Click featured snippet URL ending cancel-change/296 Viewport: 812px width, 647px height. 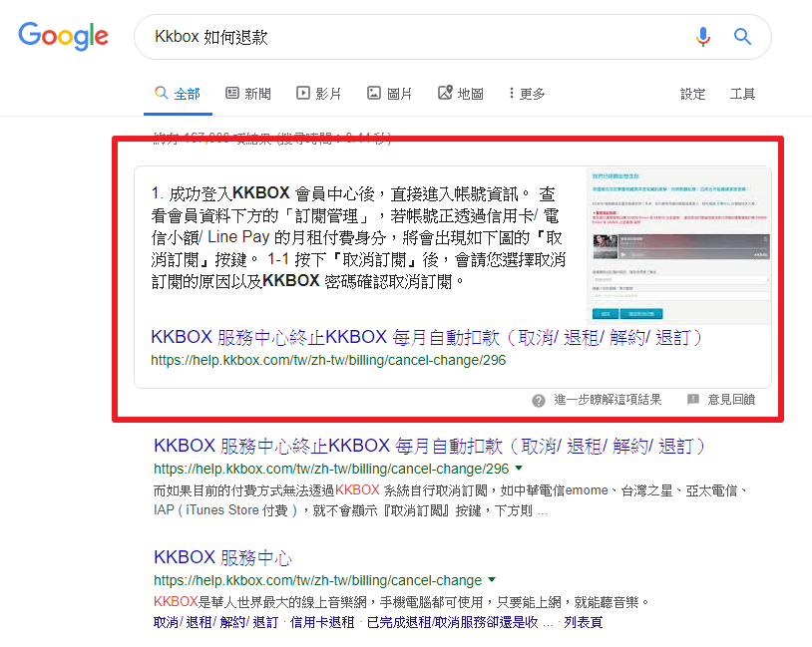(x=328, y=360)
